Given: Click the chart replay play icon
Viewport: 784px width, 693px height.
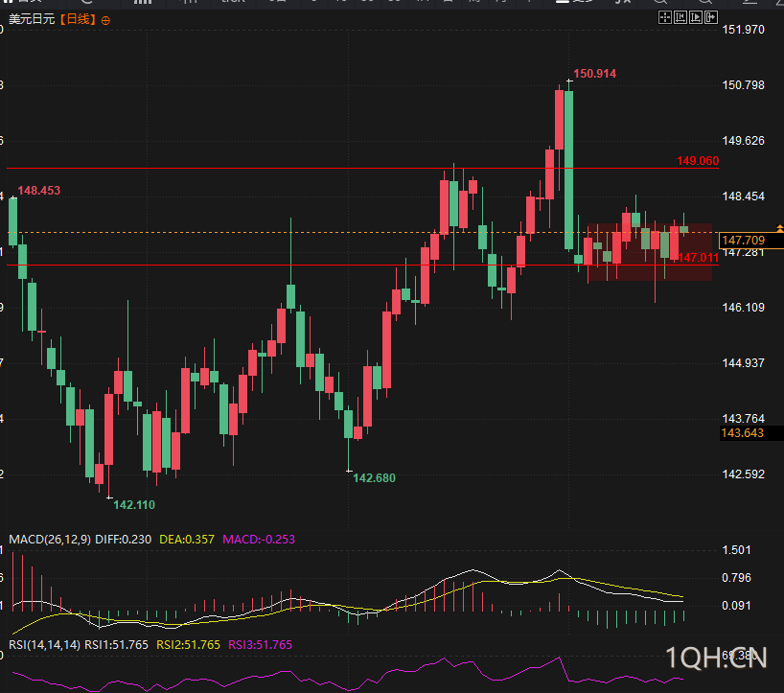Looking at the screenshot, I should [696, 18].
